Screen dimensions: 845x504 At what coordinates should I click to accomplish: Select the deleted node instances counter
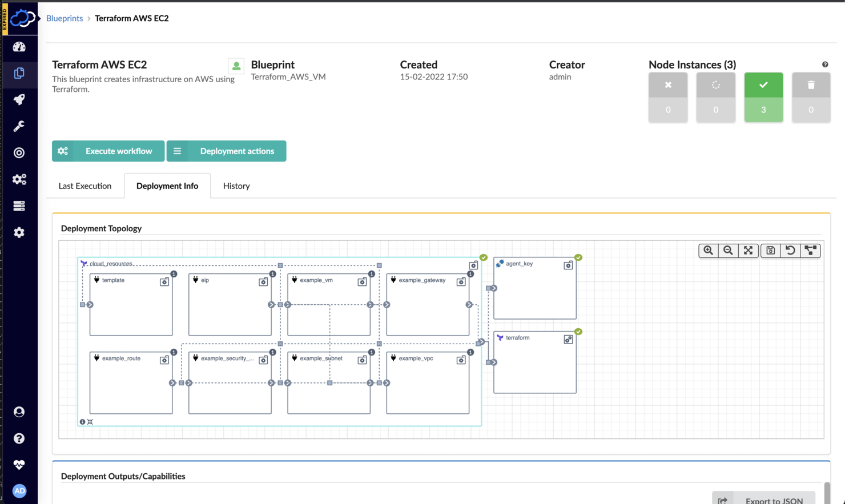coord(811,96)
